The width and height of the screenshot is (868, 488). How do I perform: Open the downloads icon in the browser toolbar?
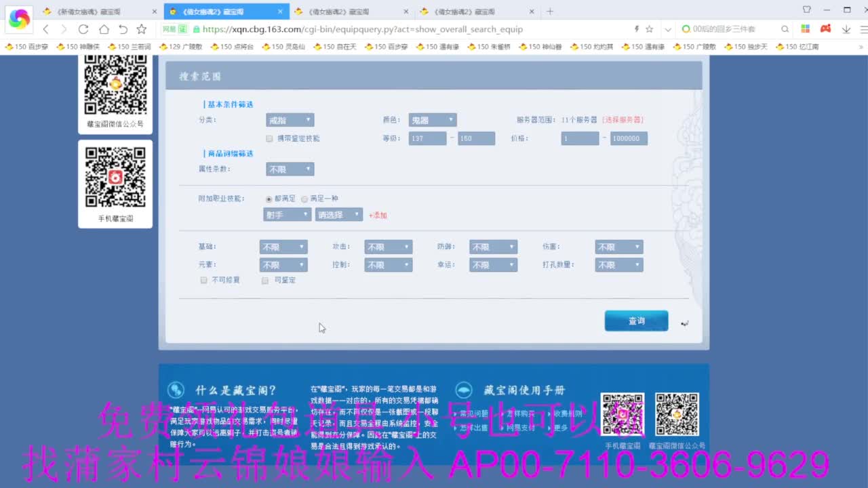[x=845, y=29]
